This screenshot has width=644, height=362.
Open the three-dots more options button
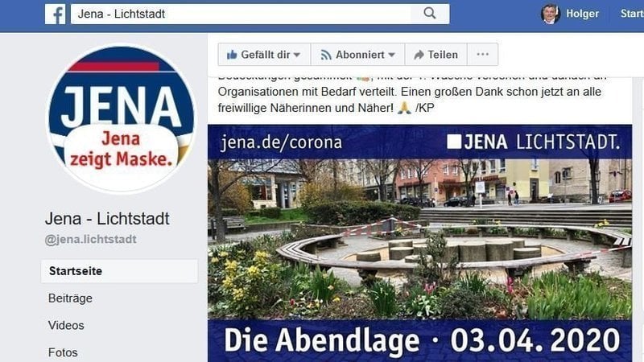tap(482, 54)
